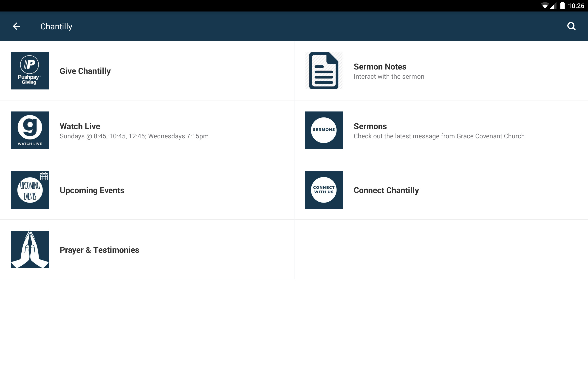This screenshot has width=588, height=367.
Task: Tap the round Sermons icon
Action: pos(324,130)
